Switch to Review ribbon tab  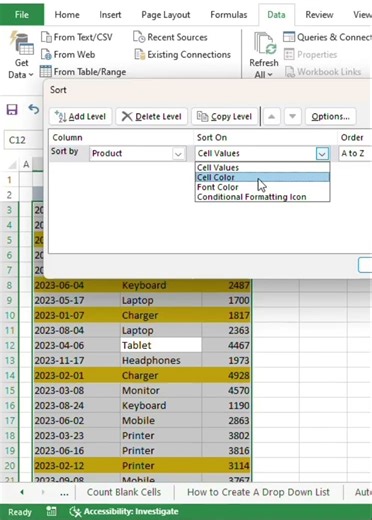pyautogui.click(x=319, y=15)
